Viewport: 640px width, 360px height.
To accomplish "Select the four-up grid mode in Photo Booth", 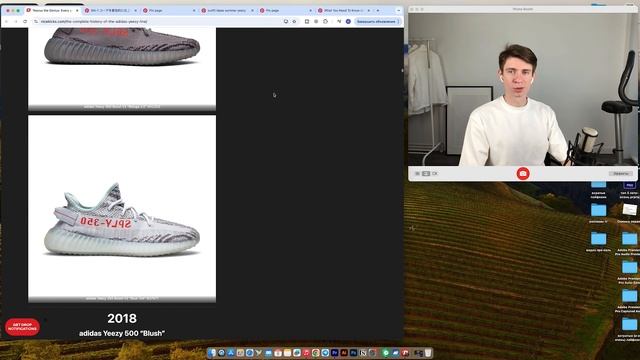I will (x=417, y=173).
